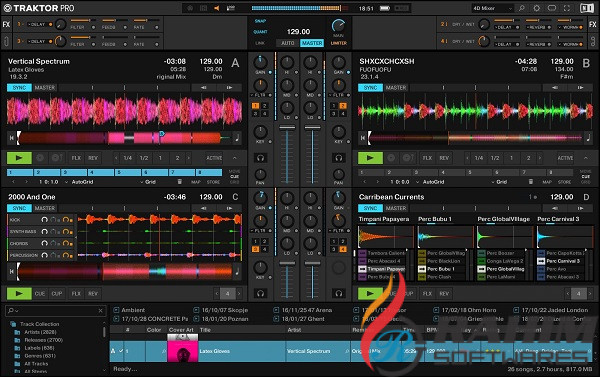Open Deck A AutoGrid cue dropdown
This screenshot has width=600, height=377.
[80, 182]
